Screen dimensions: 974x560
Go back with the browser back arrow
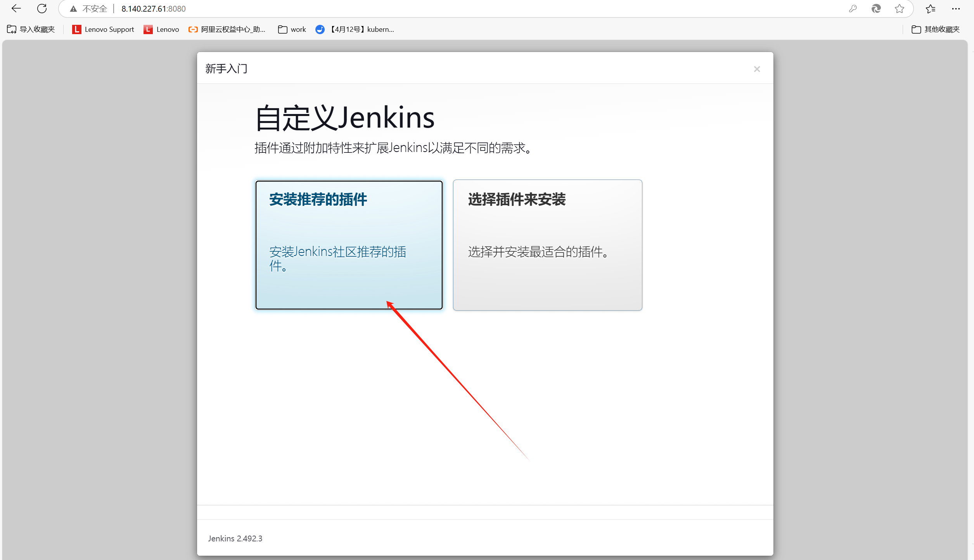16,9
